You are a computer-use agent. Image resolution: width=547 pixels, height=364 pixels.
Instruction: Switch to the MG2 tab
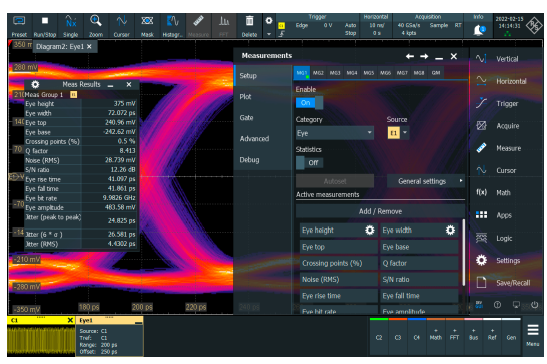click(x=318, y=73)
